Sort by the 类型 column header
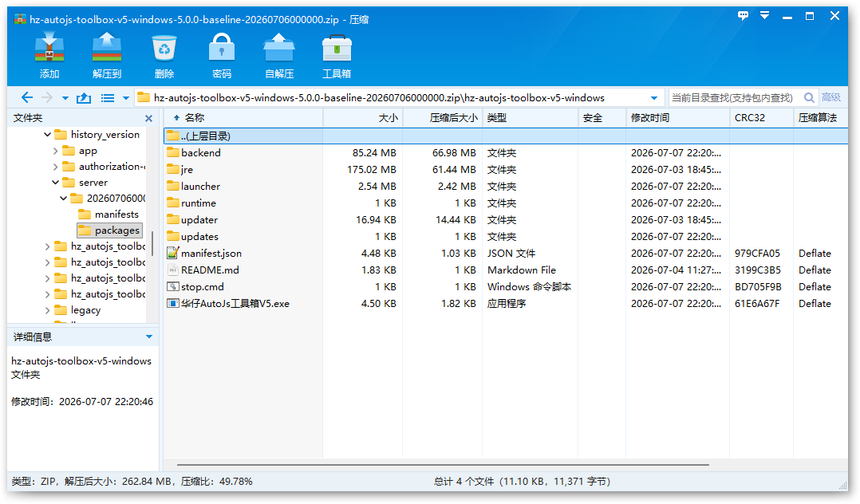This screenshot has height=504, width=860. point(497,118)
